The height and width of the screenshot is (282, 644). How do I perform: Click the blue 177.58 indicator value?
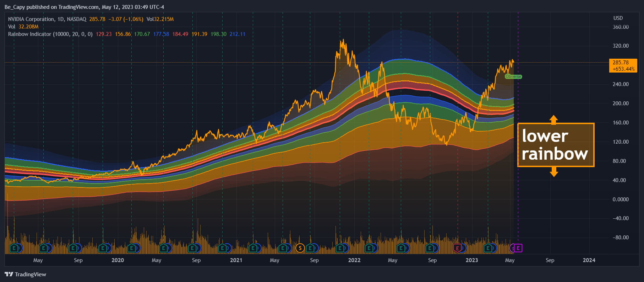[x=161, y=34]
